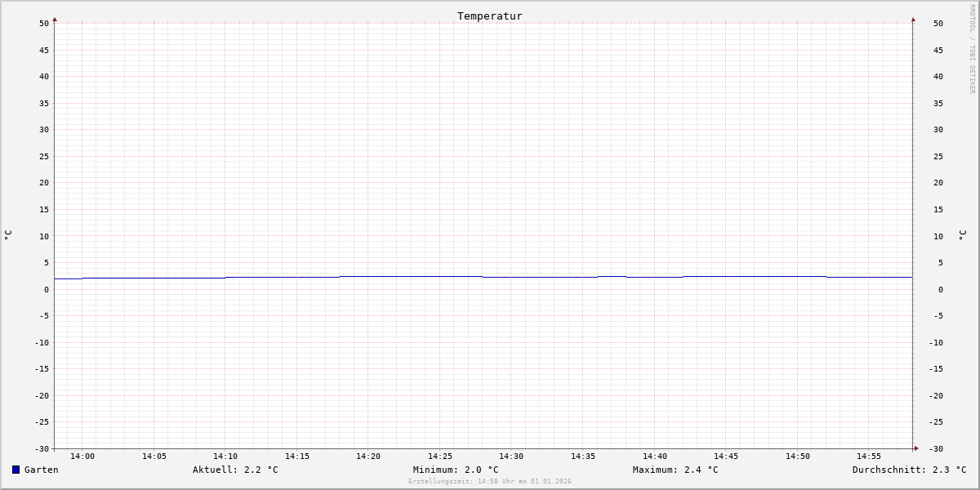
Task: Click the left-axis value -20
Action: click(x=42, y=396)
